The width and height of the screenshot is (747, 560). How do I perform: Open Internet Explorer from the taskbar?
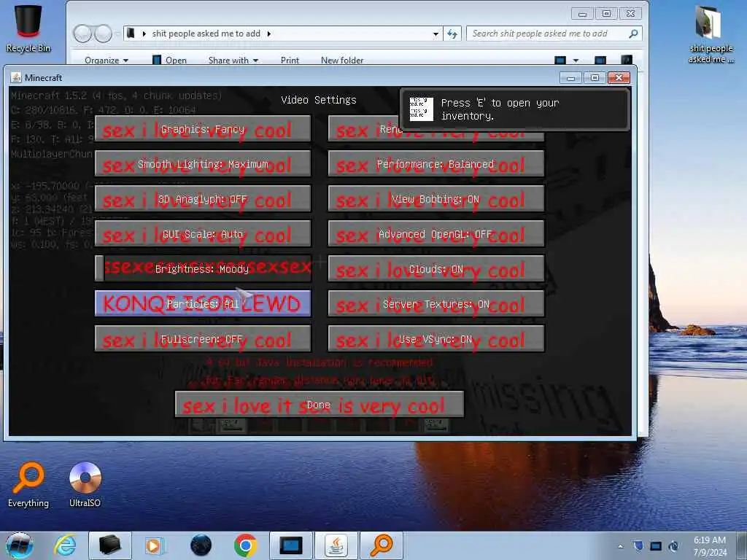click(65, 545)
